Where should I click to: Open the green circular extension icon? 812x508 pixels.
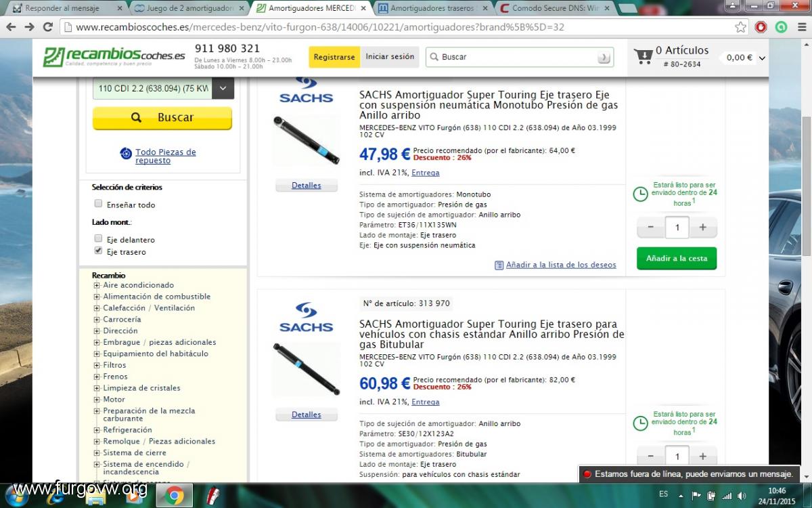[x=781, y=27]
